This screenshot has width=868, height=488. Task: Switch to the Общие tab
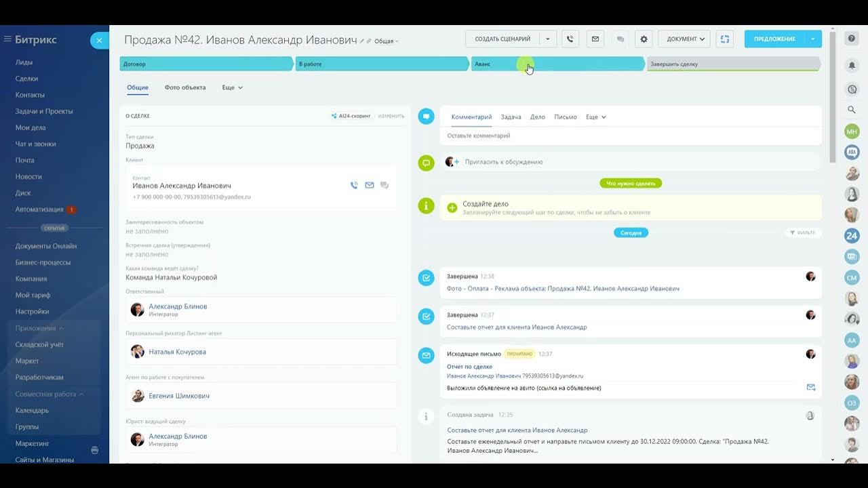pos(138,87)
